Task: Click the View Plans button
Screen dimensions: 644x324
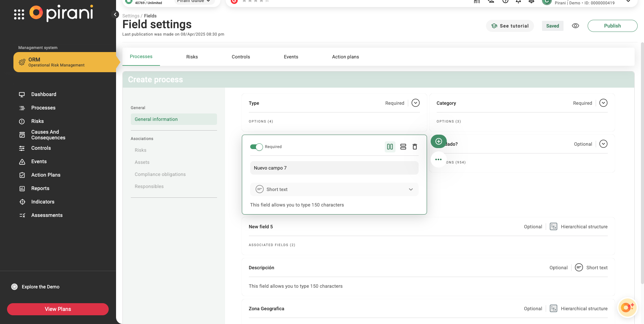Action: point(58,309)
